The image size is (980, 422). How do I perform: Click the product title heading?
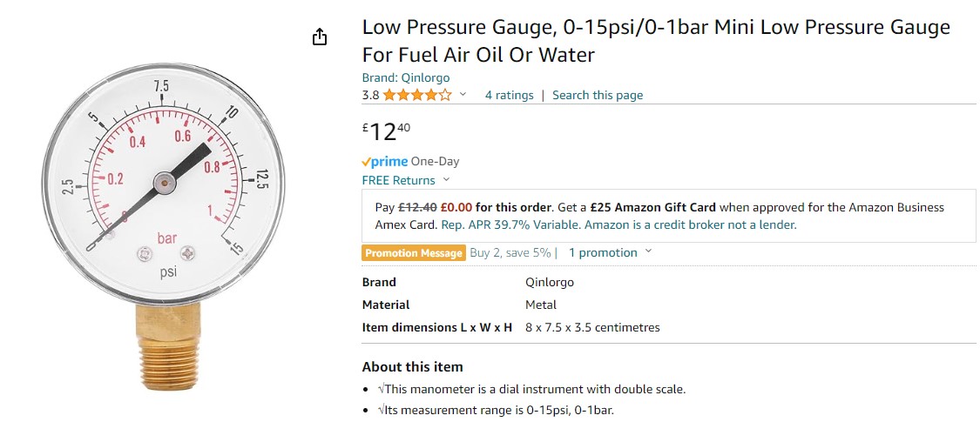pyautogui.click(x=655, y=41)
